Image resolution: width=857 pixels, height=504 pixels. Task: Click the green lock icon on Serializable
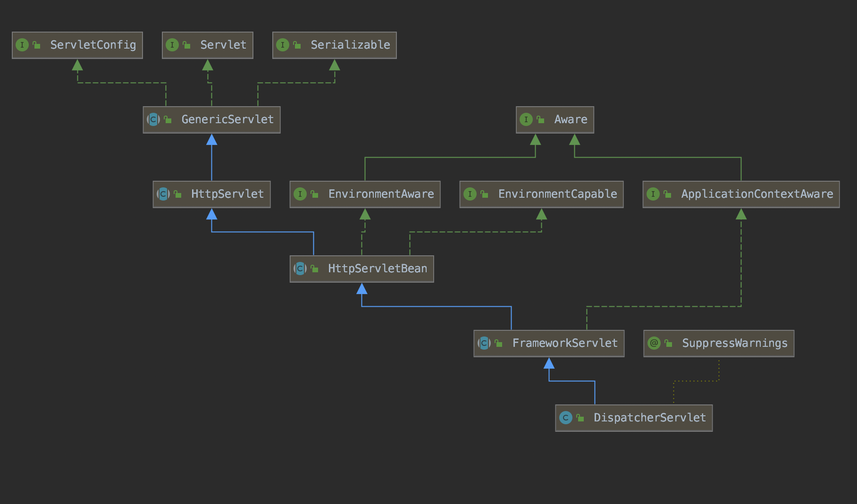tap(297, 45)
